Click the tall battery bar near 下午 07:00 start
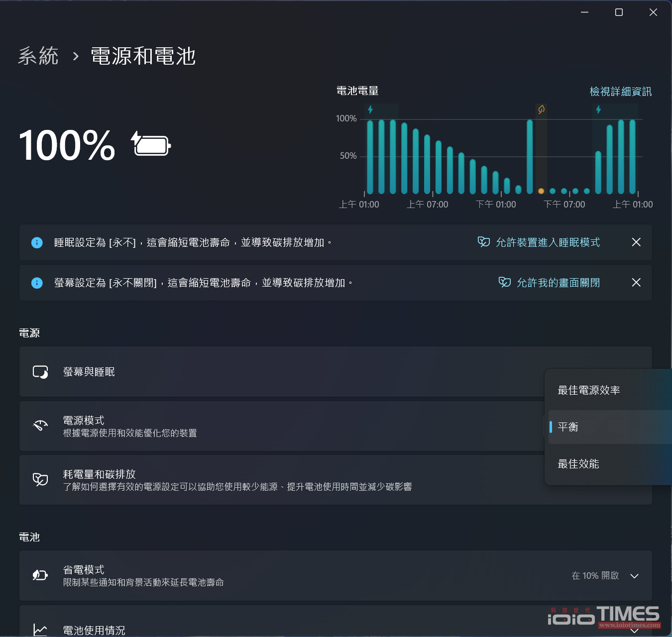 click(530, 156)
